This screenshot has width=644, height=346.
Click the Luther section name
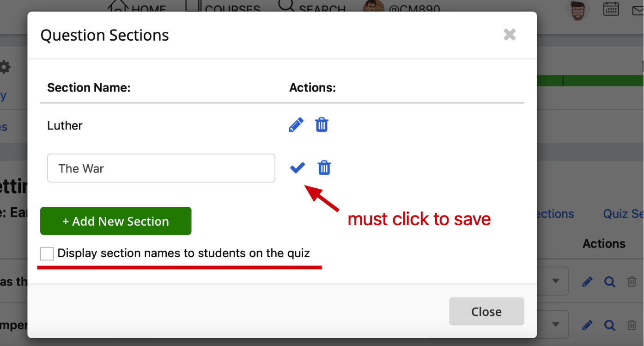click(65, 125)
